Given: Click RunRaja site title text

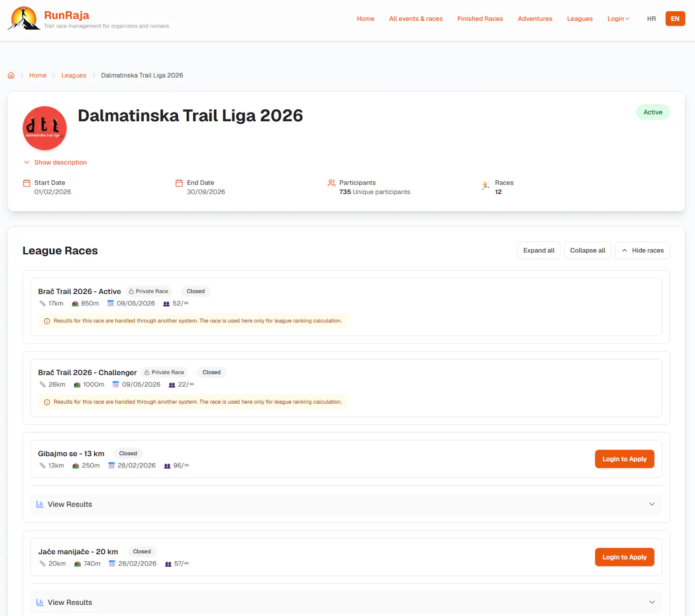Looking at the screenshot, I should pos(66,15).
